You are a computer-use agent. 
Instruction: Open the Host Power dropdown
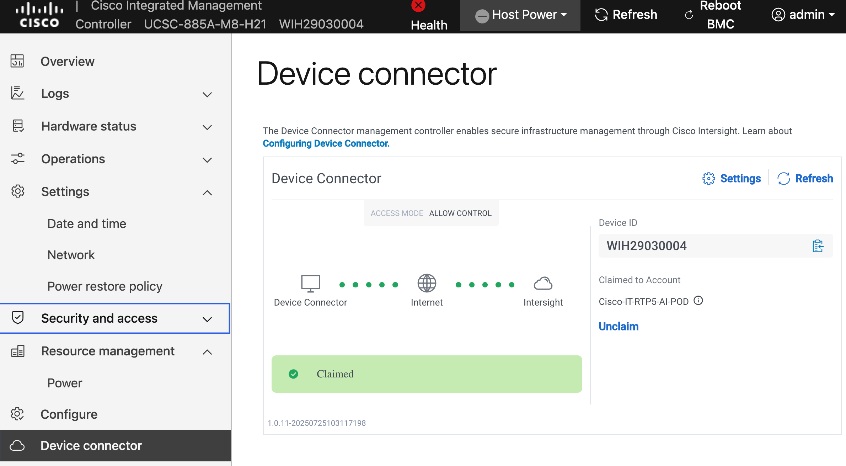(520, 15)
